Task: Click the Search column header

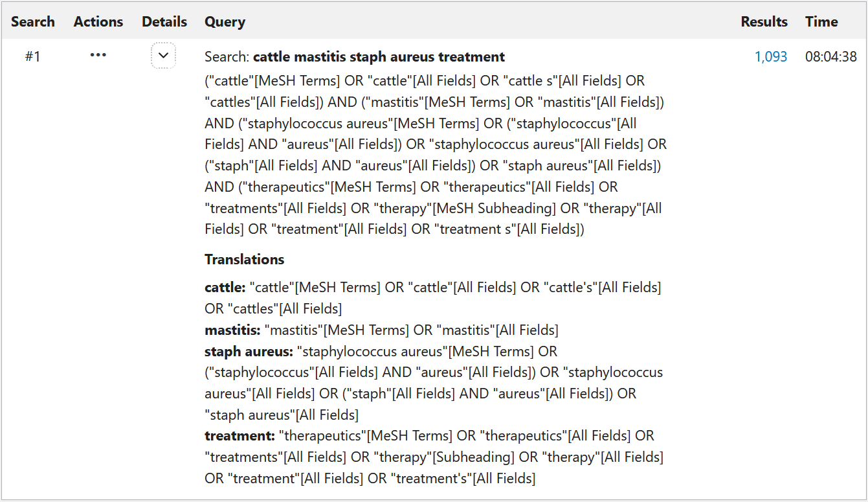Action: pyautogui.click(x=33, y=21)
